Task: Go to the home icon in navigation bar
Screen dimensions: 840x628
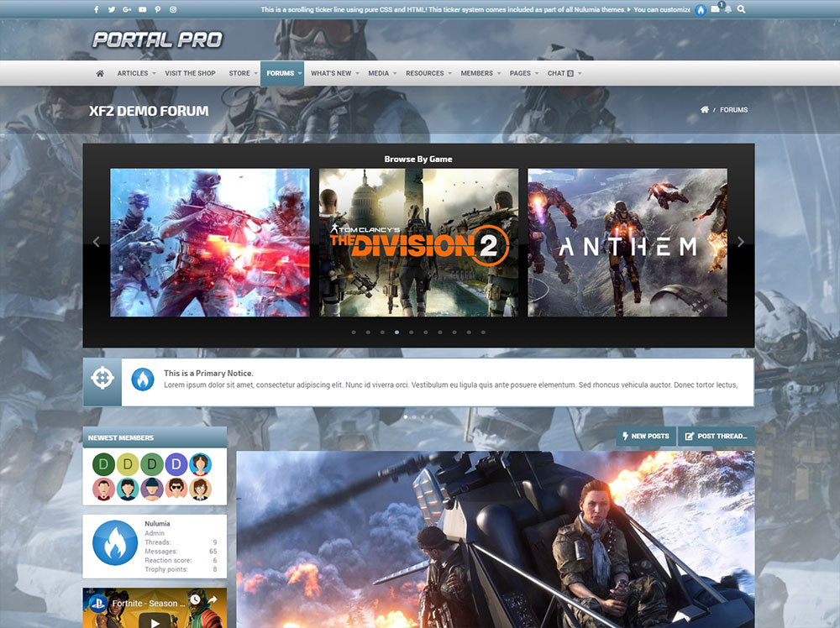Action: tap(100, 73)
